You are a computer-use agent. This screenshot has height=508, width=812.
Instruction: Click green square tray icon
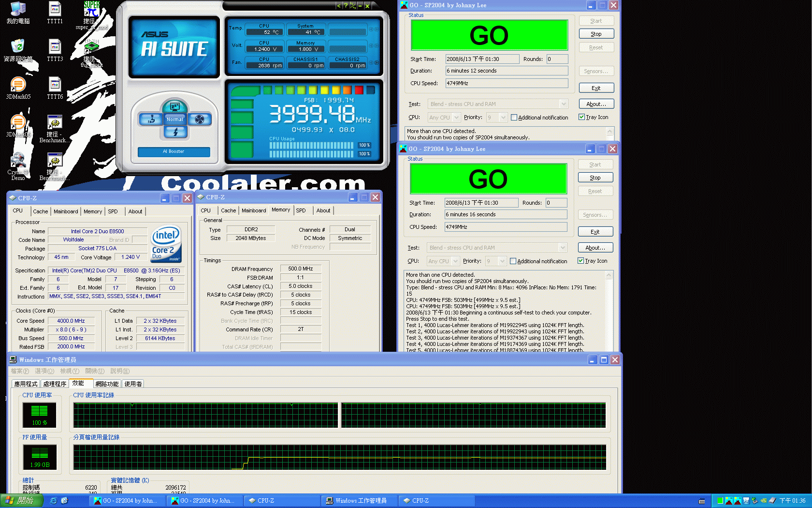point(720,501)
